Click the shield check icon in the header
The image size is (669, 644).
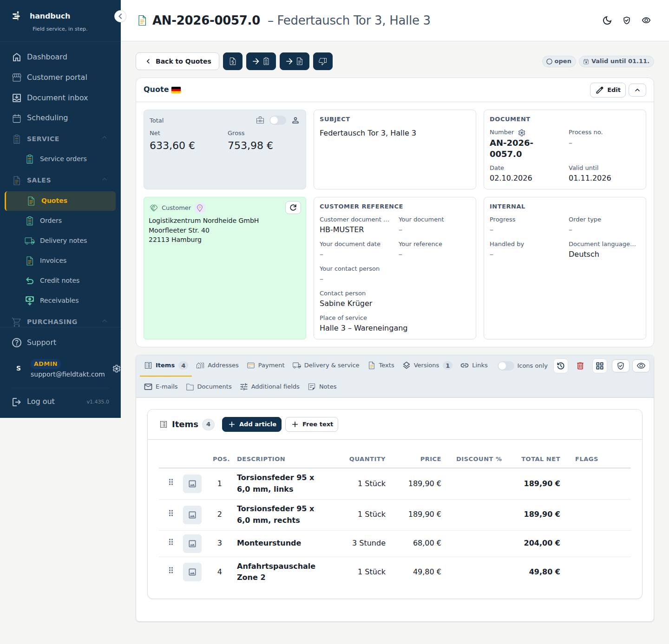tap(627, 20)
